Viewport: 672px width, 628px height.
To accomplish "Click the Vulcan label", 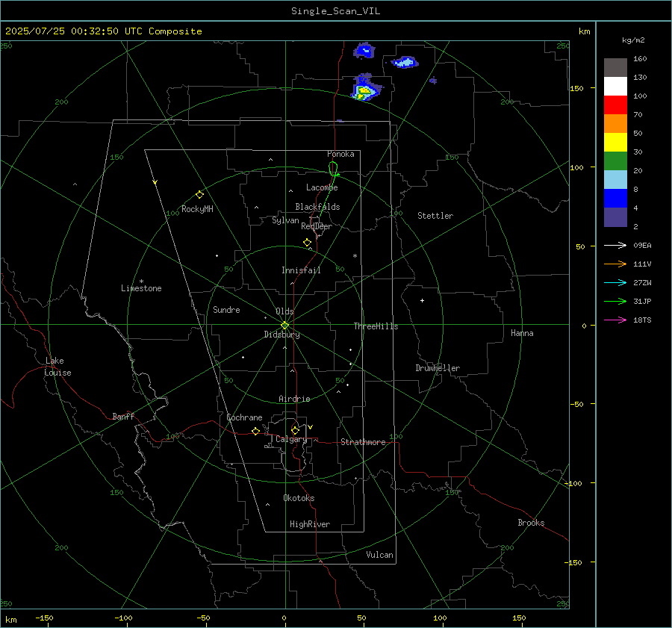I will click(x=379, y=555).
